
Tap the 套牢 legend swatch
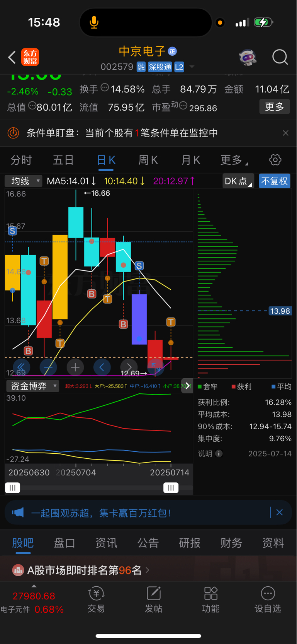click(200, 386)
